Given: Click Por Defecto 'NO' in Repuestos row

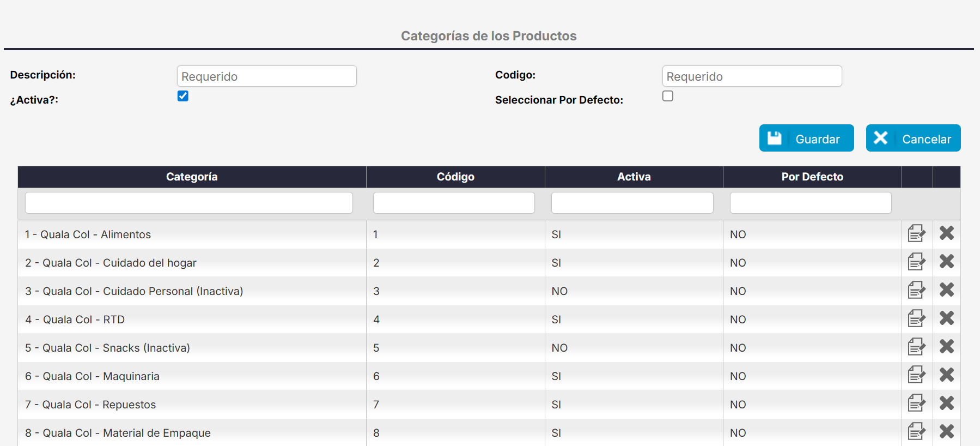Looking at the screenshot, I should 738,405.
